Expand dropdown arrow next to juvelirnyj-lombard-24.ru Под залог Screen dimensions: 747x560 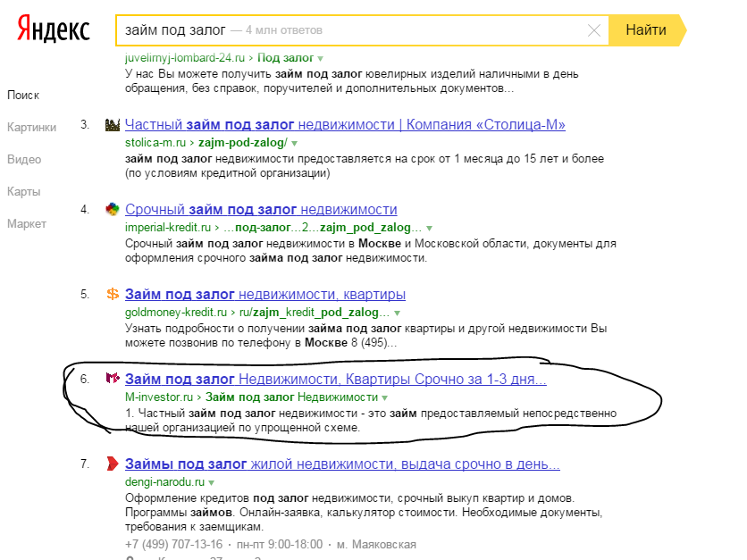click(321, 59)
